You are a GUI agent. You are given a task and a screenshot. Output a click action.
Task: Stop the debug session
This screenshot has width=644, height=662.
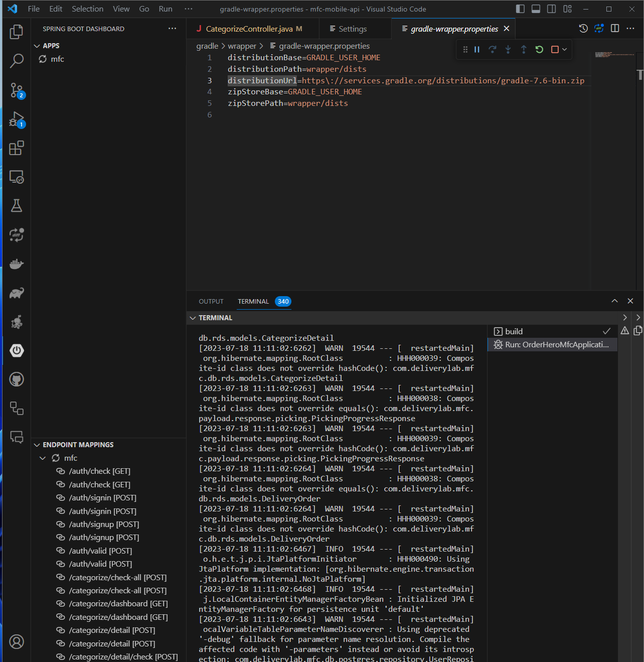tap(555, 49)
